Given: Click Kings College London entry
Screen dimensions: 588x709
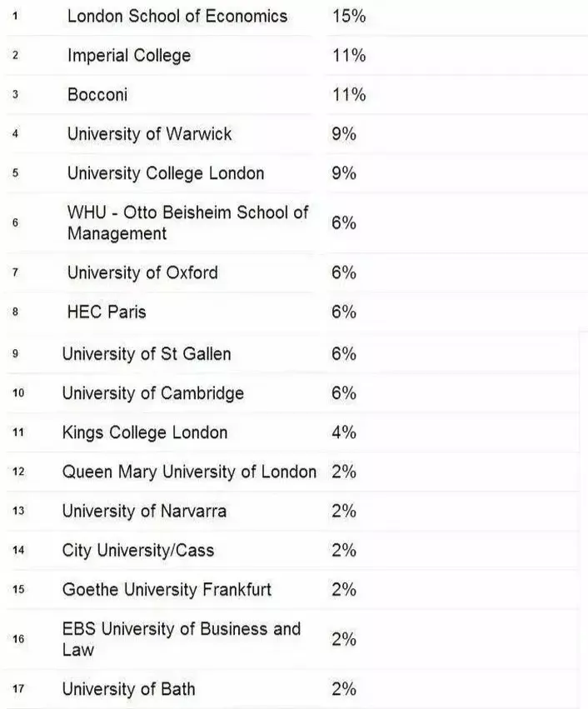Looking at the screenshot, I should coord(144,432).
